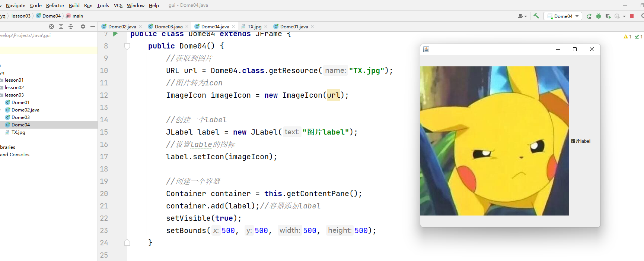Click the Build Project hammer icon
Image resolution: width=644 pixels, height=261 pixels.
[x=536, y=16]
